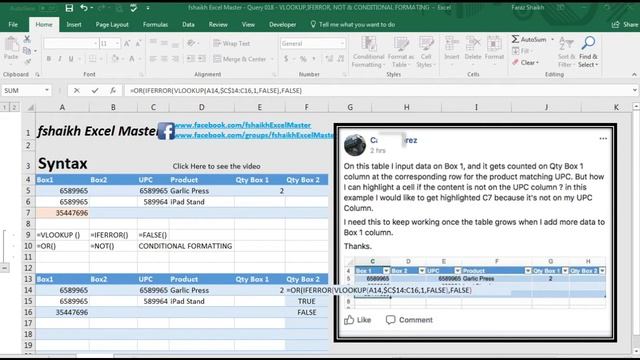
Task: Click the CONDITIONAL FORMATTING cell
Action: point(185,246)
